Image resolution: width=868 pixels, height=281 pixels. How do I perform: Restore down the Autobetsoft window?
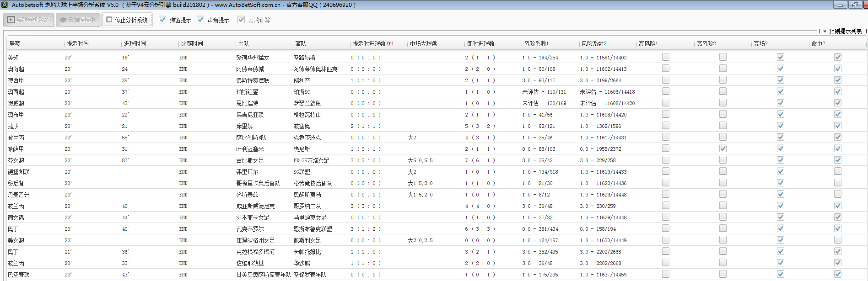[855, 5]
